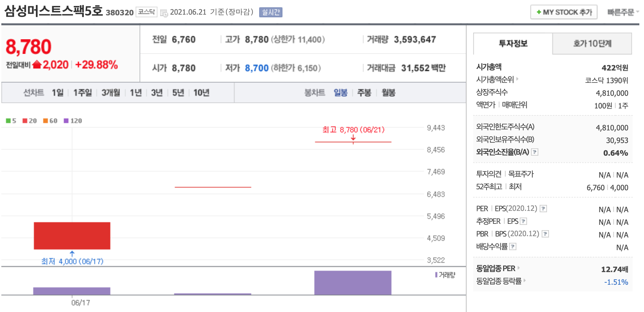
Task: Switch to the 투자정보 tab
Action: pyautogui.click(x=513, y=44)
